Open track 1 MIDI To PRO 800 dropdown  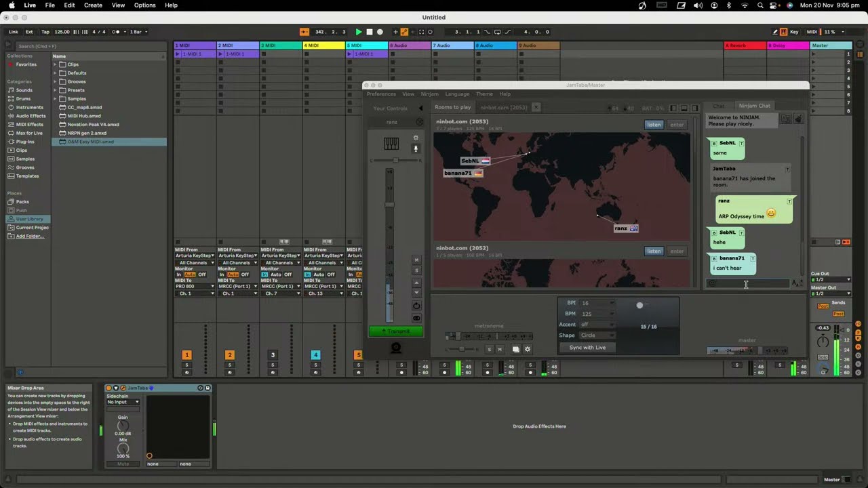point(195,286)
